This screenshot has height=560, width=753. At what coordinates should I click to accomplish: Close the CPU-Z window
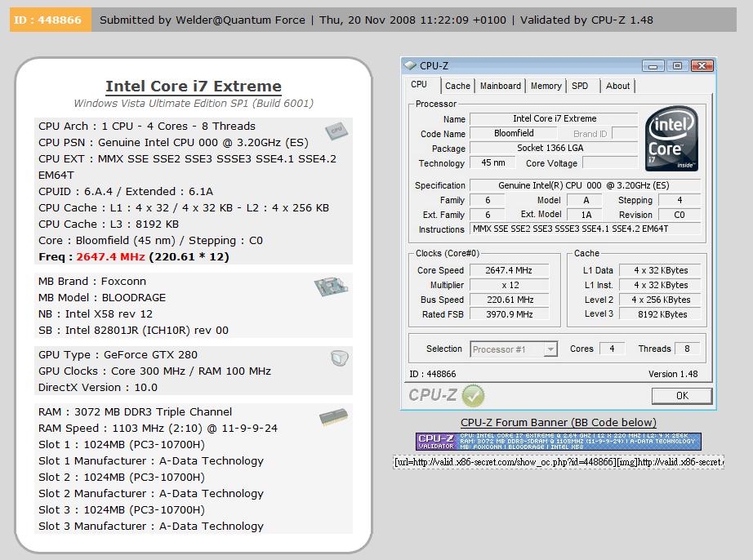(702, 66)
